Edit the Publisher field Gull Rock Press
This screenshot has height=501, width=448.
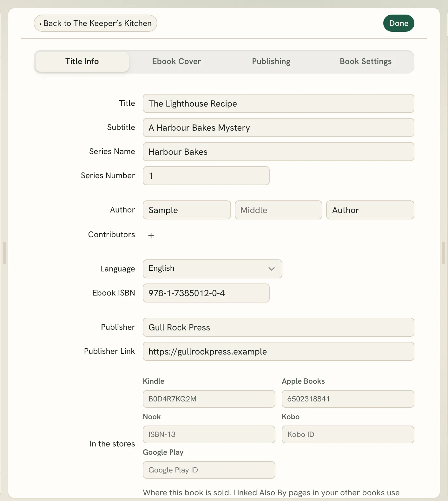278,327
